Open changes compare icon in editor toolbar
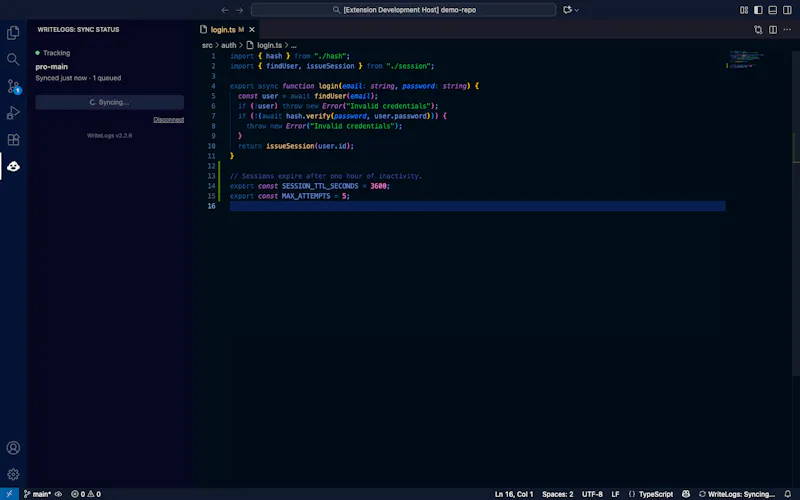The image size is (800, 500). (x=758, y=30)
